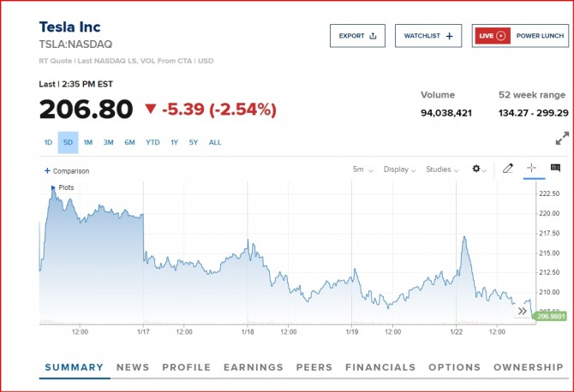The width and height of the screenshot is (574, 392).
Task: Click the double-arrow scroll-to-latest icon
Action: point(522,312)
